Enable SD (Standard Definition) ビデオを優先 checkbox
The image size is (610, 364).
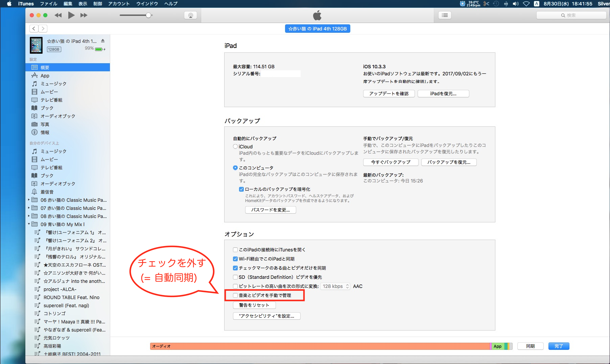coord(235,277)
